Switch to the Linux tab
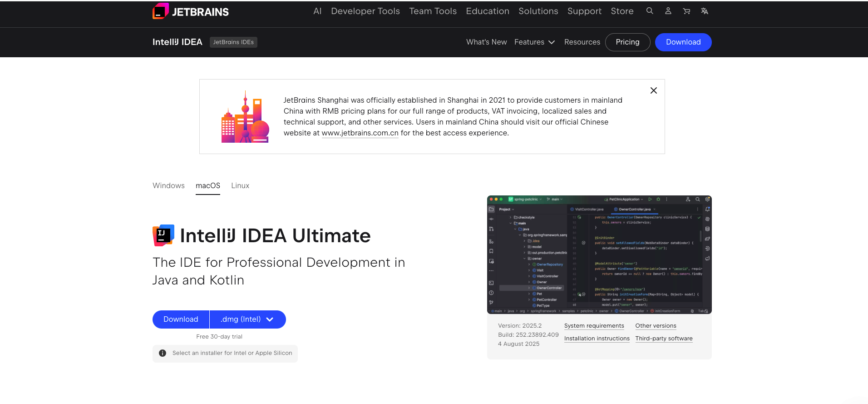This screenshot has width=868, height=404. point(240,185)
